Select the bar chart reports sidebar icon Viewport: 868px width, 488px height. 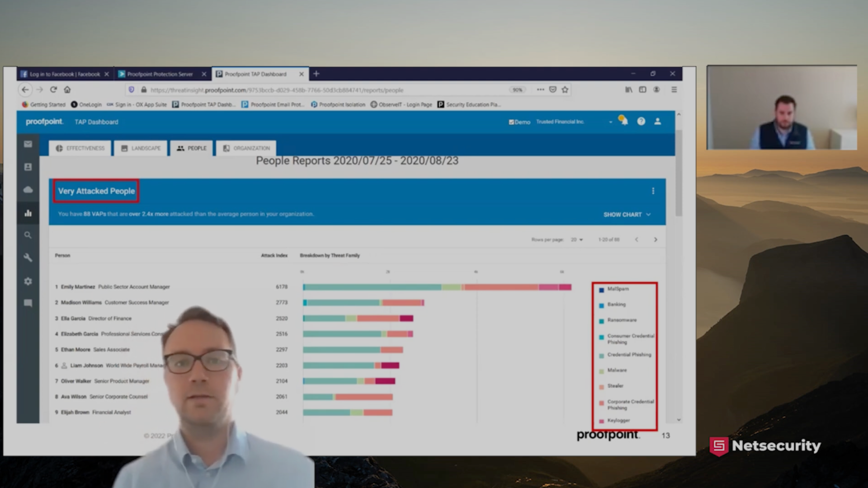coord(28,213)
